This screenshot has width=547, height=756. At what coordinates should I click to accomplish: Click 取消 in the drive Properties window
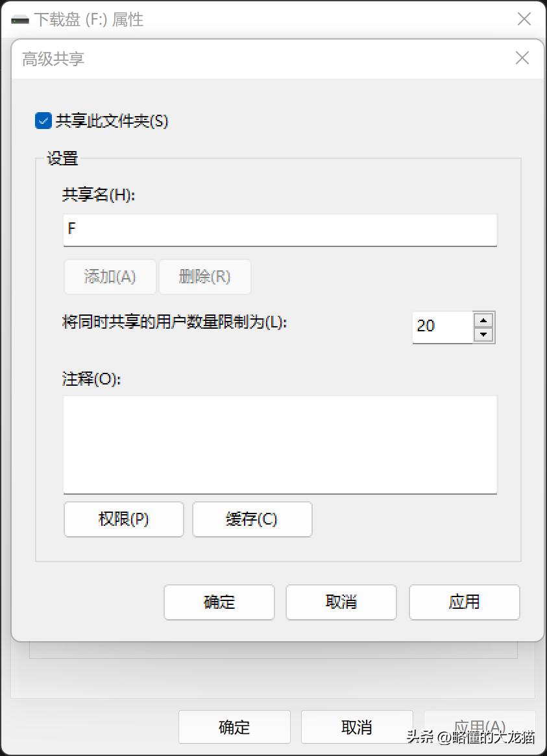coord(356,727)
